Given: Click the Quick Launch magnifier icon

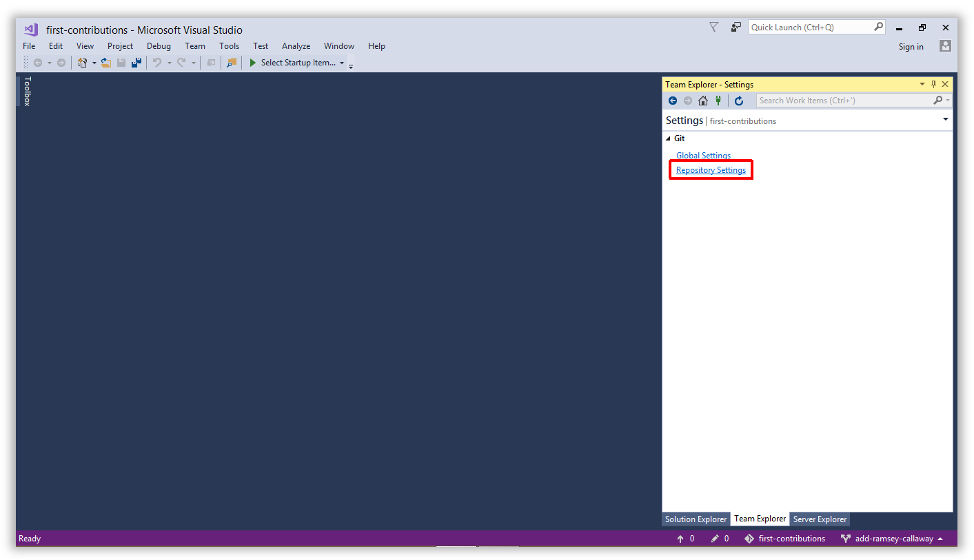Looking at the screenshot, I should pyautogui.click(x=878, y=27).
